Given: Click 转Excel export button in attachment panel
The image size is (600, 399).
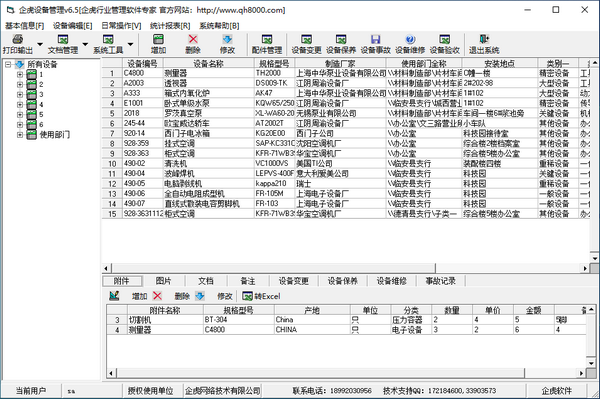Looking at the screenshot, I should point(261,296).
